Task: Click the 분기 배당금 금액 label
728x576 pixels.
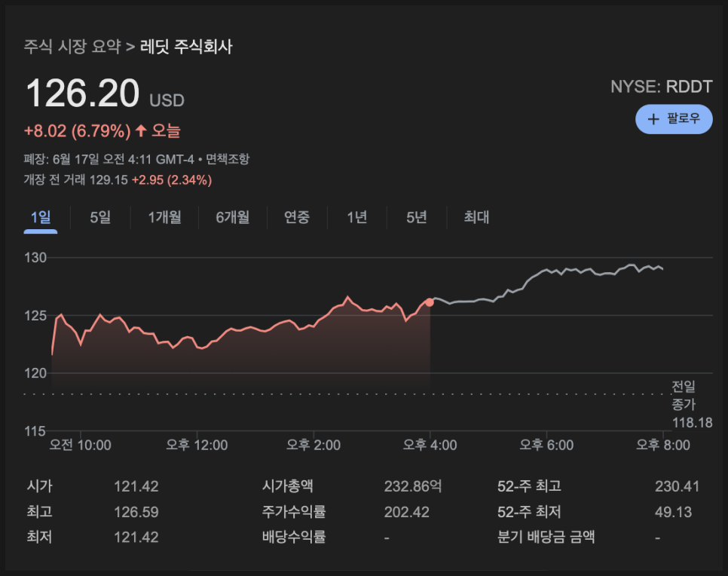Action: (x=546, y=537)
